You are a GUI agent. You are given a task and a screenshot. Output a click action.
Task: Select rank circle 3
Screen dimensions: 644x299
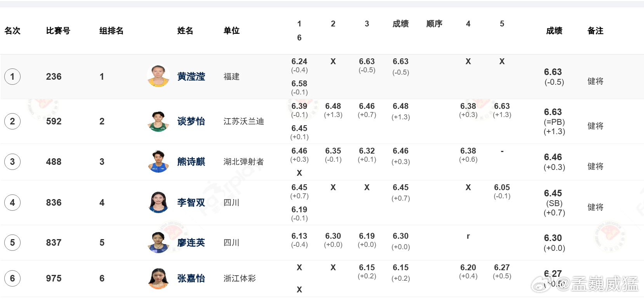pyautogui.click(x=12, y=162)
